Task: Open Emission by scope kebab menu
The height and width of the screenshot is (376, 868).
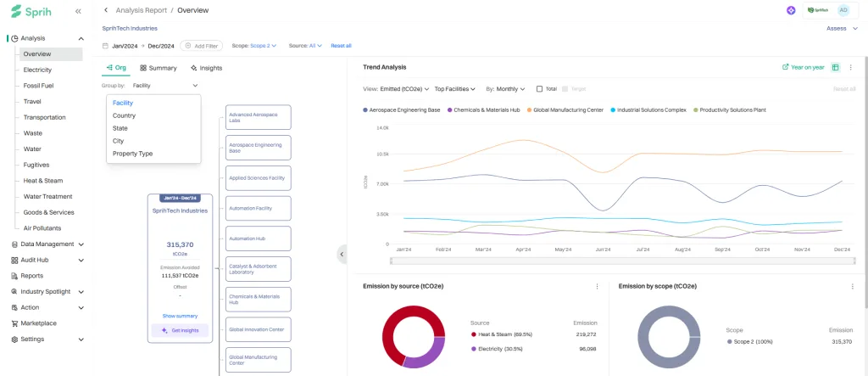Action: click(x=852, y=287)
